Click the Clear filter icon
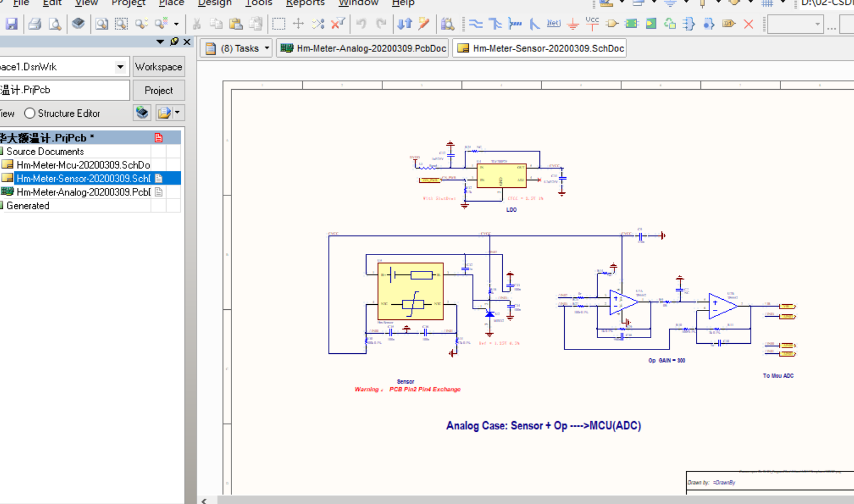The width and height of the screenshot is (854, 504). coord(338,24)
